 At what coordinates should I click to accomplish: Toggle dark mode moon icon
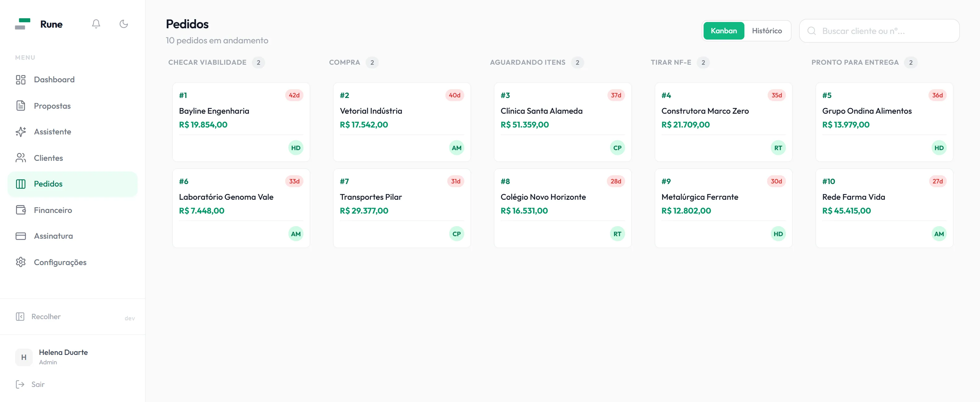click(124, 24)
